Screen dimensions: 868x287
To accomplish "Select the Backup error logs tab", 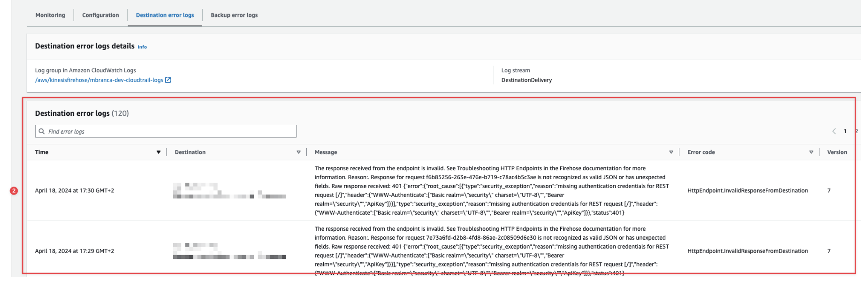I will (x=234, y=15).
